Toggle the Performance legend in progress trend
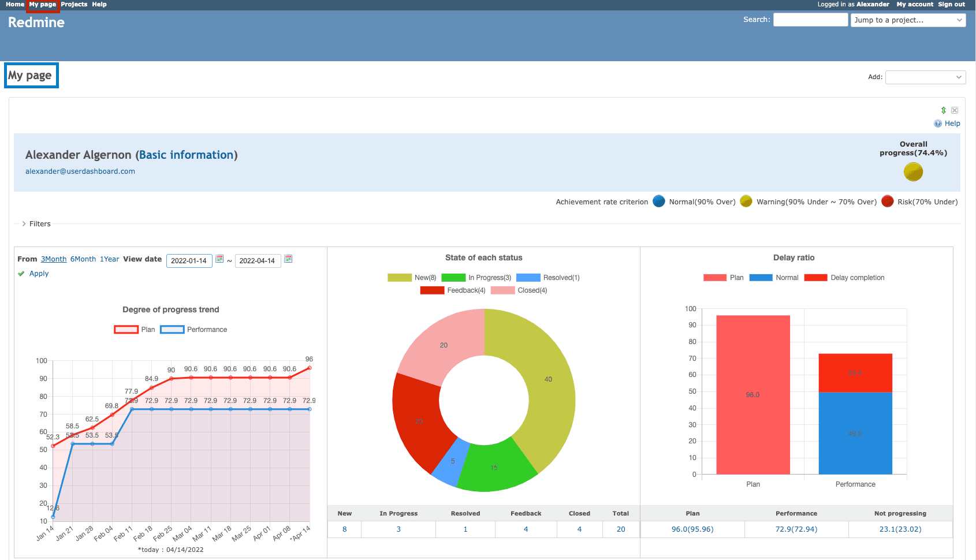976x560 pixels. coord(172,329)
